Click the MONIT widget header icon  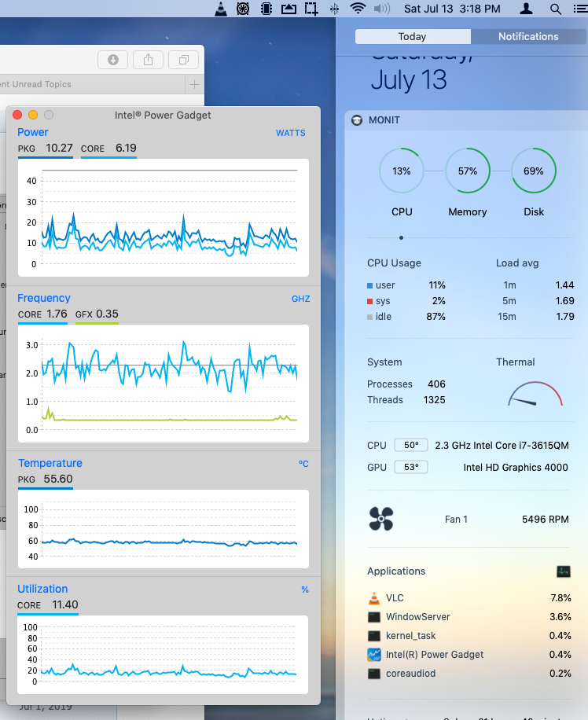click(357, 120)
